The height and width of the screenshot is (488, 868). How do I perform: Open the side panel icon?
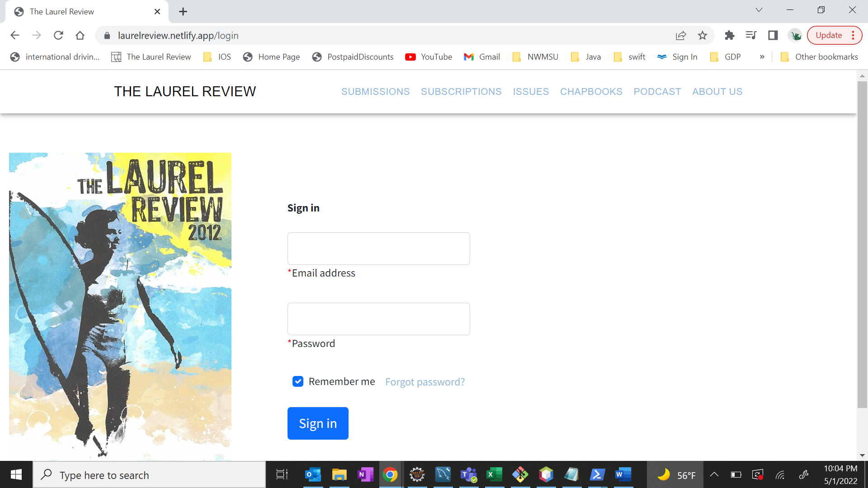pyautogui.click(x=773, y=35)
